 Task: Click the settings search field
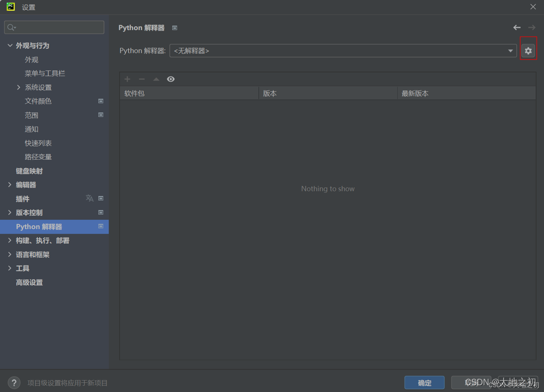tap(54, 27)
